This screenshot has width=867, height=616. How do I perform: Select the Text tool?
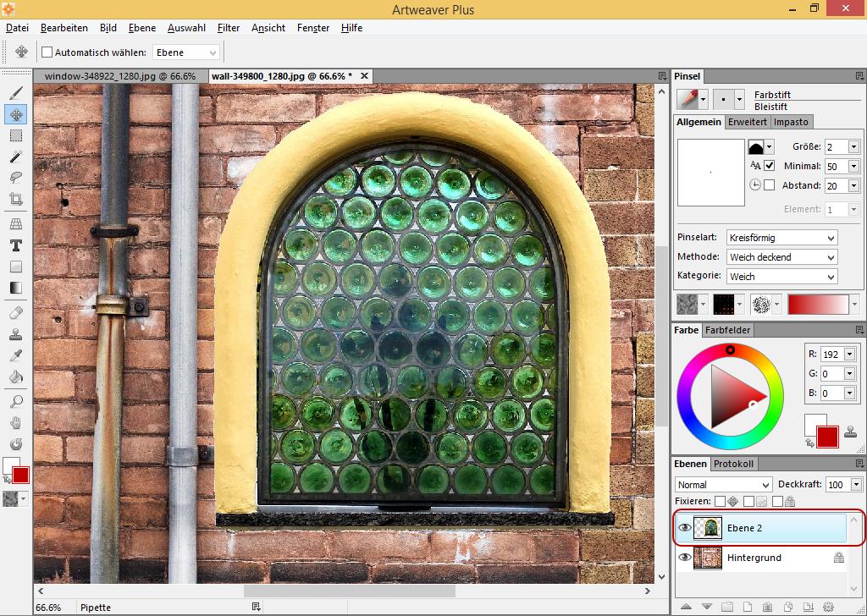click(x=15, y=245)
